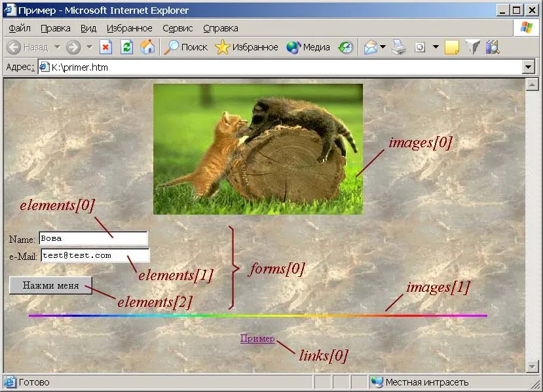Click the page icon in address bar
543x392 pixels.
[44, 67]
